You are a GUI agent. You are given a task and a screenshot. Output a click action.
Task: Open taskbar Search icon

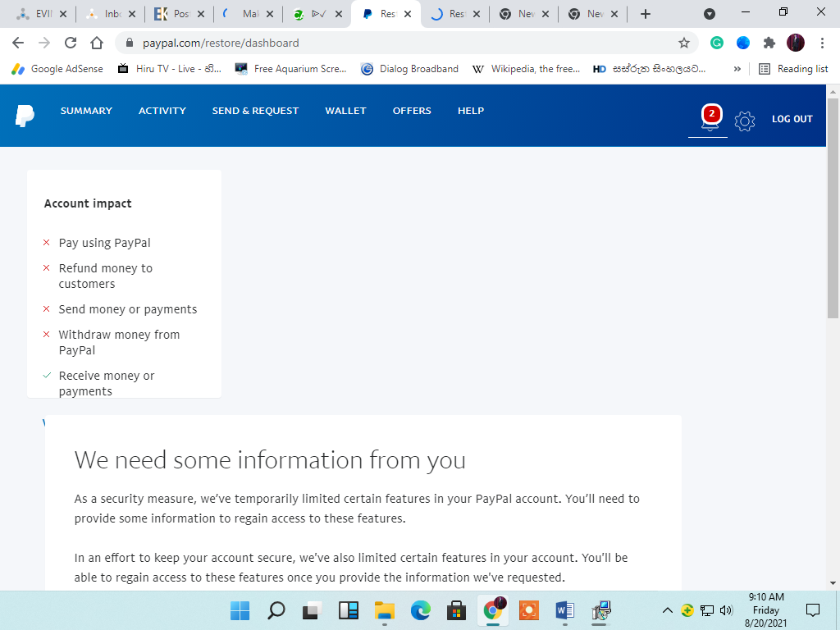(276, 610)
